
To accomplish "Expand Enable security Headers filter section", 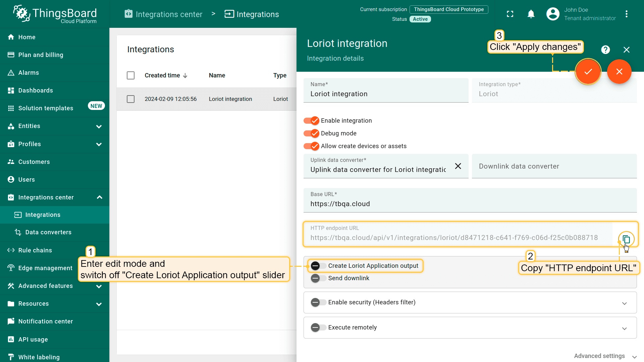I will pyautogui.click(x=624, y=303).
